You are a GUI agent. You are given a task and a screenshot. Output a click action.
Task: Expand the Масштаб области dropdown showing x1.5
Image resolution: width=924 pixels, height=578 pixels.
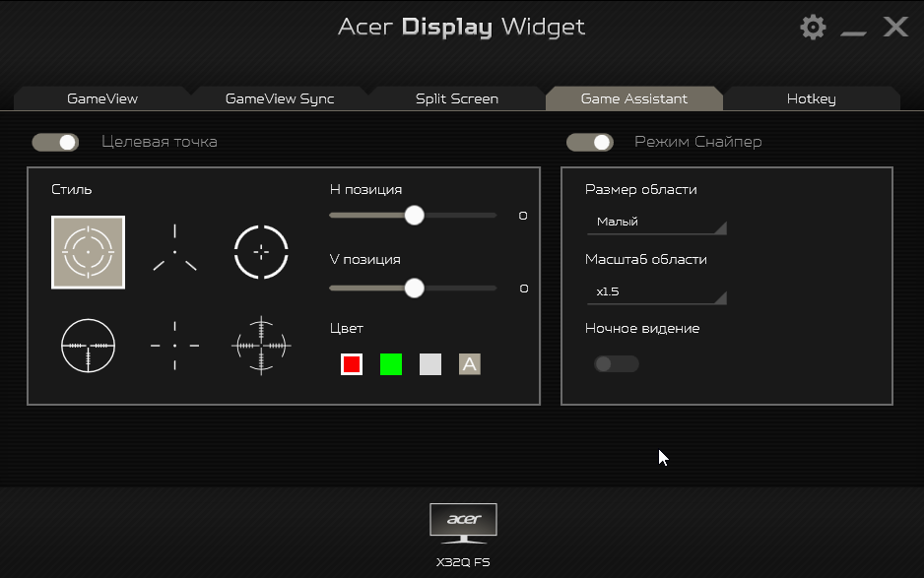click(x=656, y=291)
